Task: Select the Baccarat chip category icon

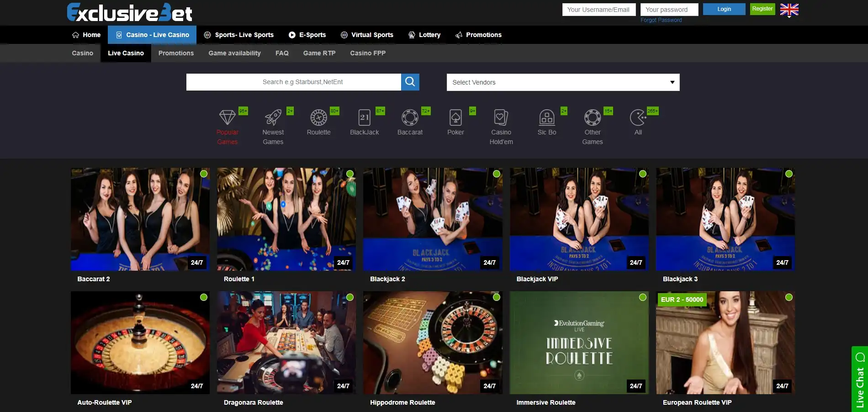Action: [410, 118]
